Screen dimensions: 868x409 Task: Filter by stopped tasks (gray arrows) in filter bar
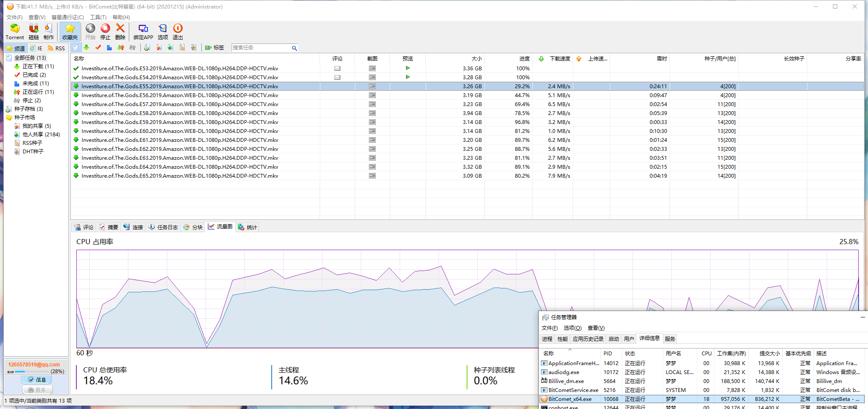133,48
